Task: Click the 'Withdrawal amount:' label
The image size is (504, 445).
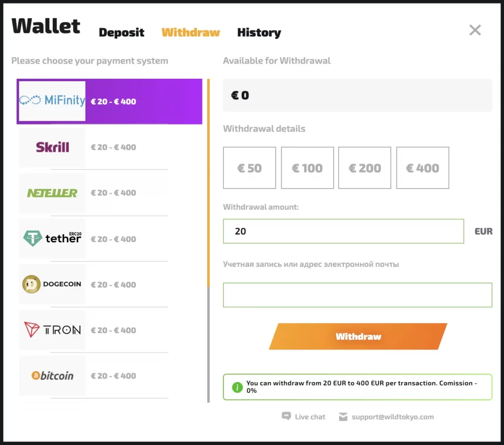Action: (x=261, y=207)
